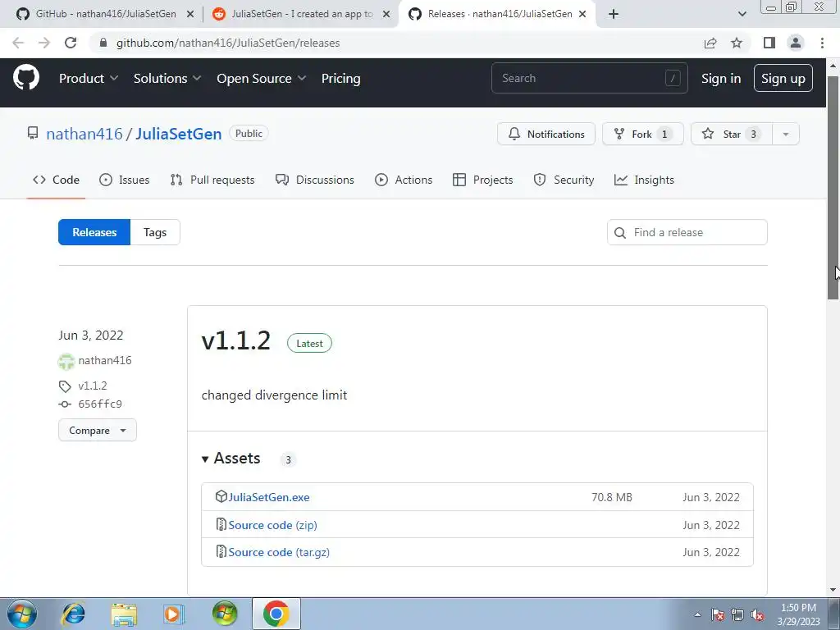The image size is (840, 630).
Task: Open new browser tab with plus
Action: pyautogui.click(x=614, y=14)
